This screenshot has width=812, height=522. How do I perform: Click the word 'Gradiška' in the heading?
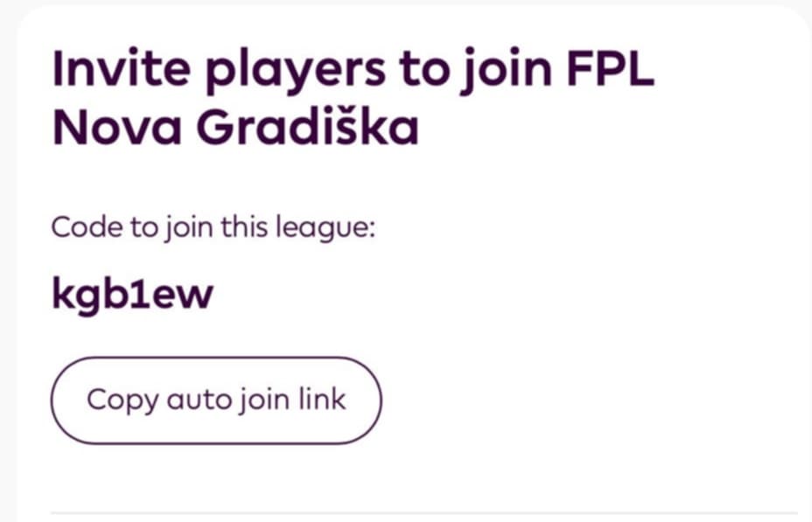pyautogui.click(x=308, y=126)
